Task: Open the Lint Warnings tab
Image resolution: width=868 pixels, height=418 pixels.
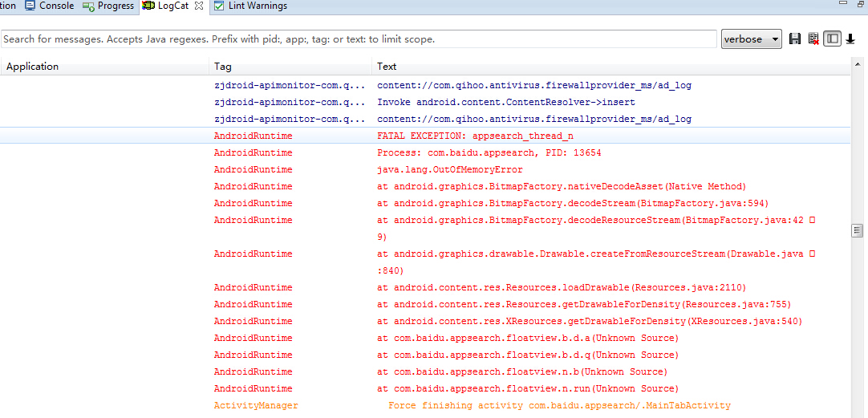Action: [x=250, y=6]
